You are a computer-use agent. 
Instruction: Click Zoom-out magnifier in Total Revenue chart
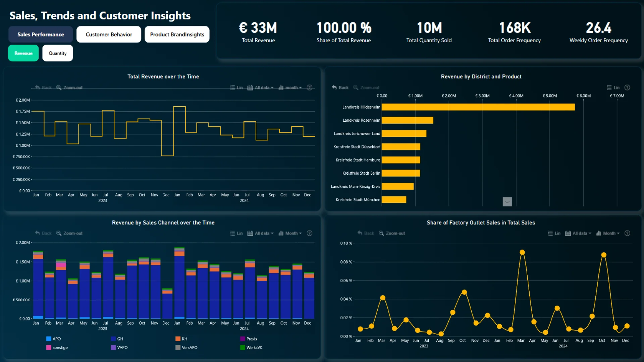pyautogui.click(x=59, y=87)
